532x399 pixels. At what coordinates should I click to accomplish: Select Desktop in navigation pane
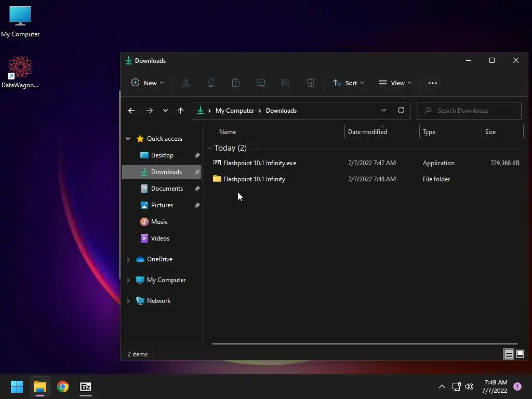162,155
